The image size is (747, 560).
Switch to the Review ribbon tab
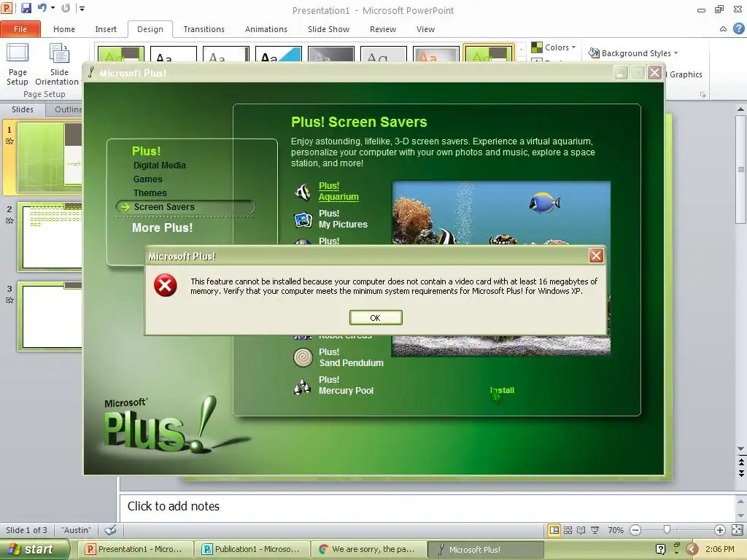click(x=383, y=29)
